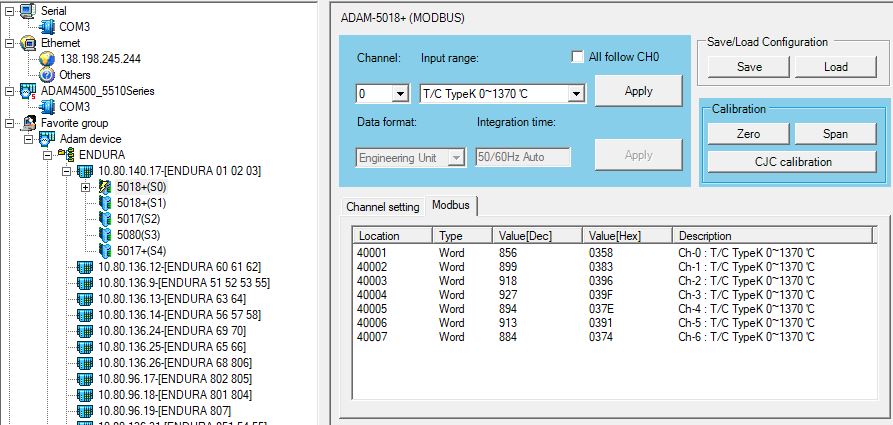Viewport: 893px width, 425px height.
Task: Click the Ethernet globe icon
Action: [27, 43]
